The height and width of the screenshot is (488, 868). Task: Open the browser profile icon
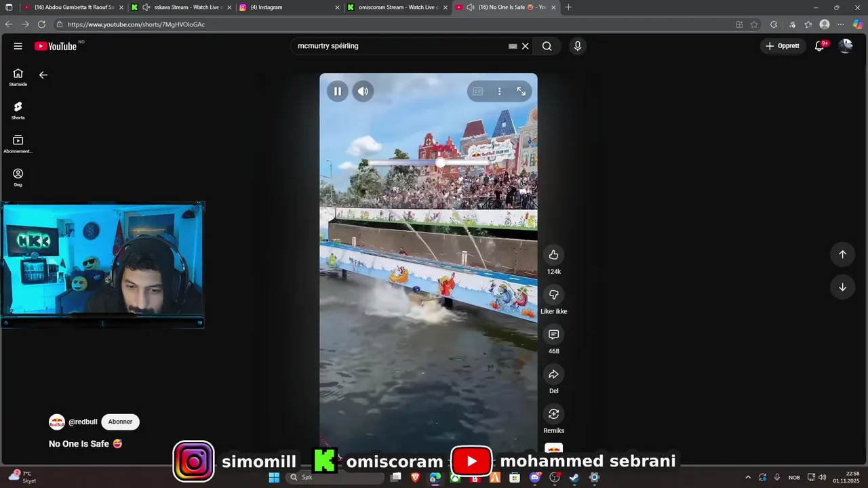[825, 24]
